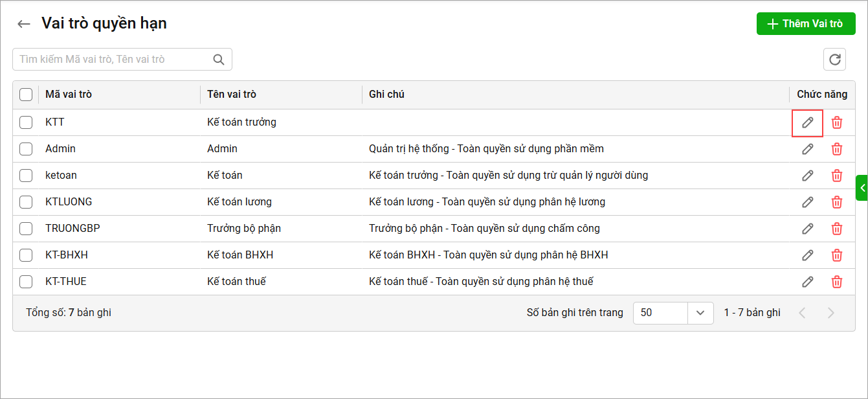
Task: Click the Ghi chú column header
Action: pyautogui.click(x=386, y=95)
